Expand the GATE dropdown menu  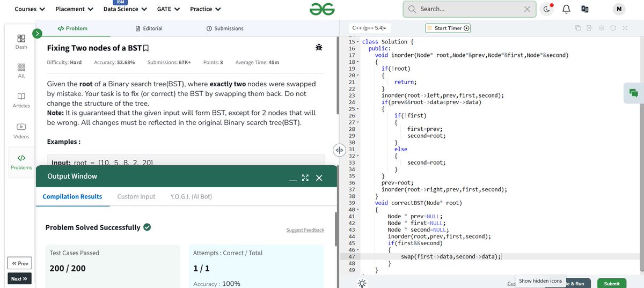pyautogui.click(x=168, y=9)
